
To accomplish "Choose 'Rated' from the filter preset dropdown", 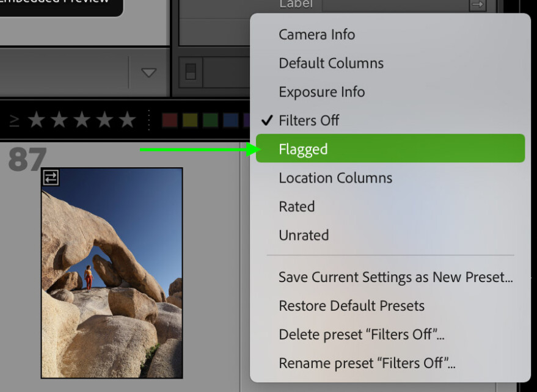I will [x=296, y=206].
